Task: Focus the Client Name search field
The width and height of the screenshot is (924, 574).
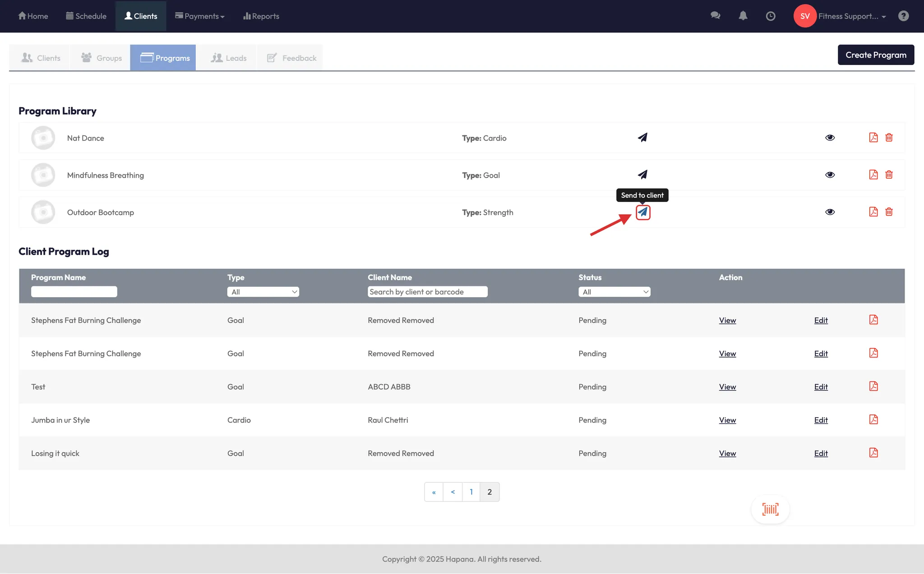Action: 427,292
